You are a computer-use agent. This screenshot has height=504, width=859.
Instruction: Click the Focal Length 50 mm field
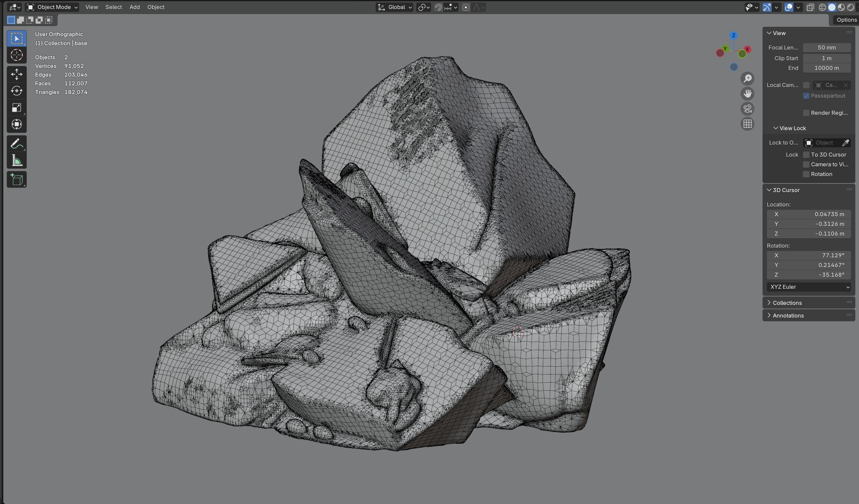(826, 48)
